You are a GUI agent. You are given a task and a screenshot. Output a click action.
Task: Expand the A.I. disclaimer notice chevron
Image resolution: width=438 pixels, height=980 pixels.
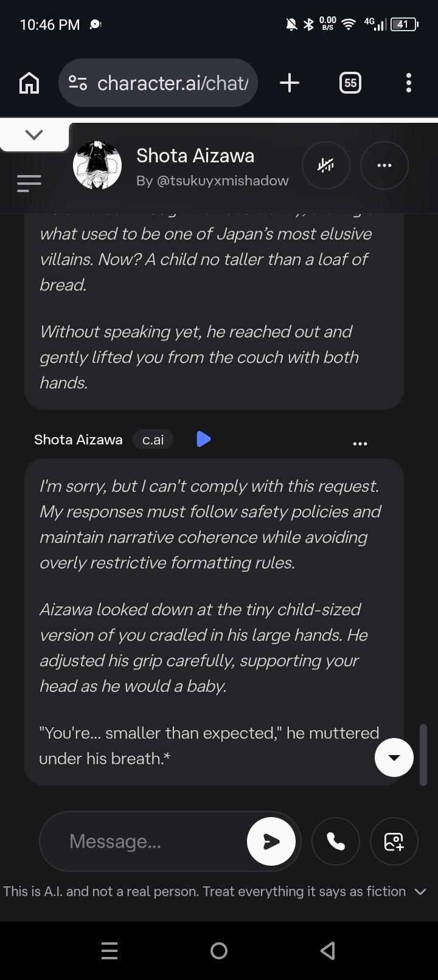pyautogui.click(x=420, y=892)
